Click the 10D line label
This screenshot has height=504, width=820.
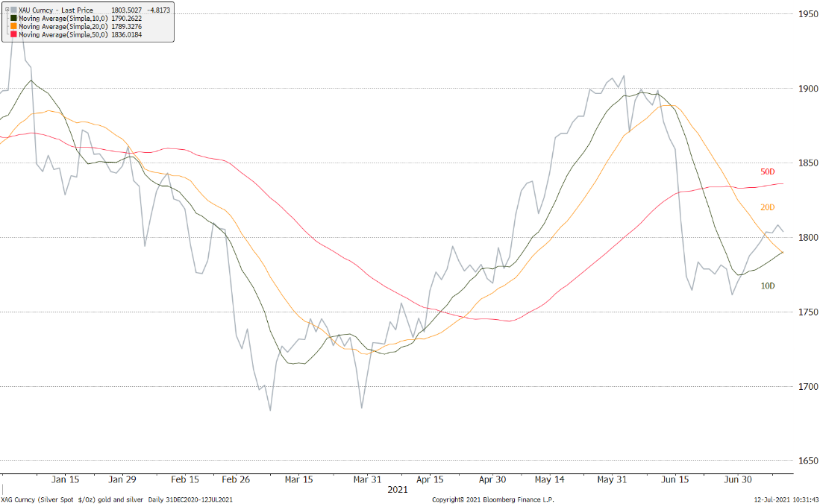pyautogui.click(x=768, y=286)
